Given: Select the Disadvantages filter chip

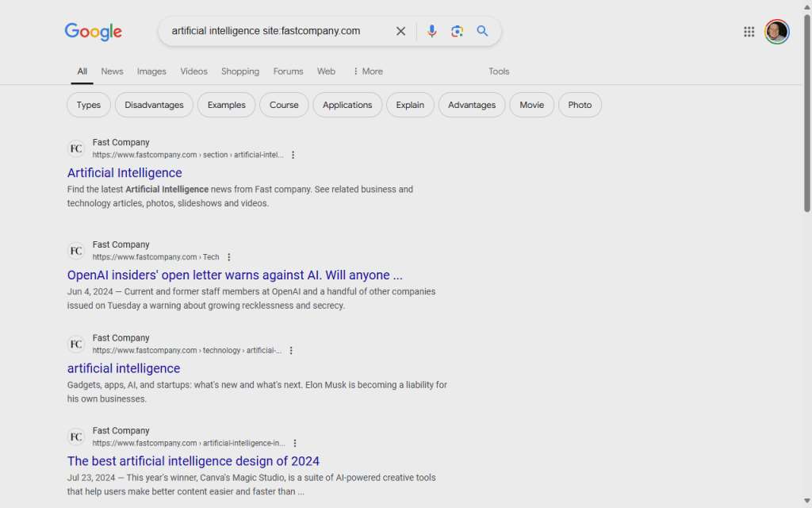Looking at the screenshot, I should (154, 105).
